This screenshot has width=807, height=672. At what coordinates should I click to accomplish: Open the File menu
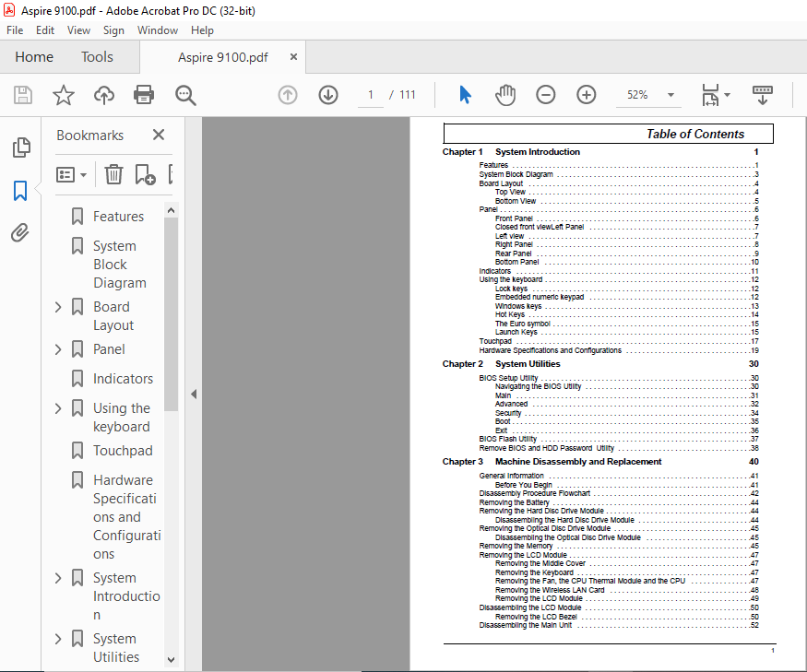point(15,30)
